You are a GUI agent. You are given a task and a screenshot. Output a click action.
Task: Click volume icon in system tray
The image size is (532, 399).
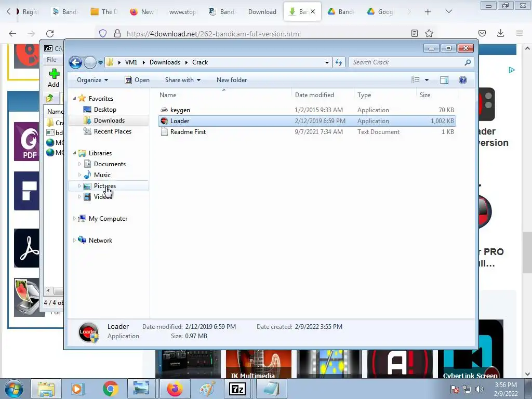(x=480, y=389)
